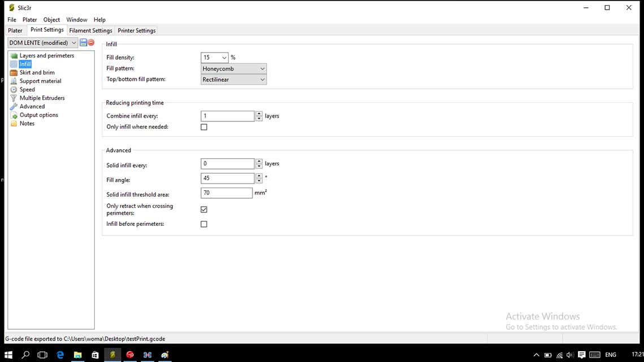Screen dimensions: 644x362
Task: Decrease the Fill angle value
Action: pos(259,181)
